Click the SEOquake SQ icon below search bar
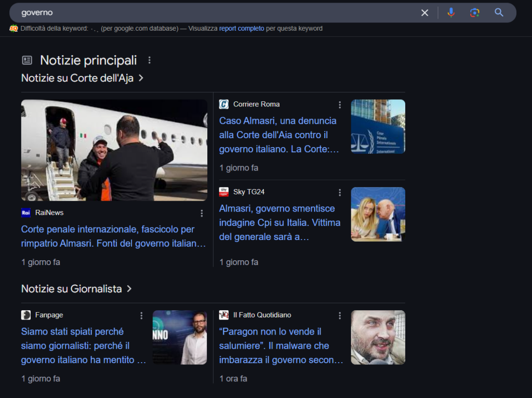 coord(14,29)
